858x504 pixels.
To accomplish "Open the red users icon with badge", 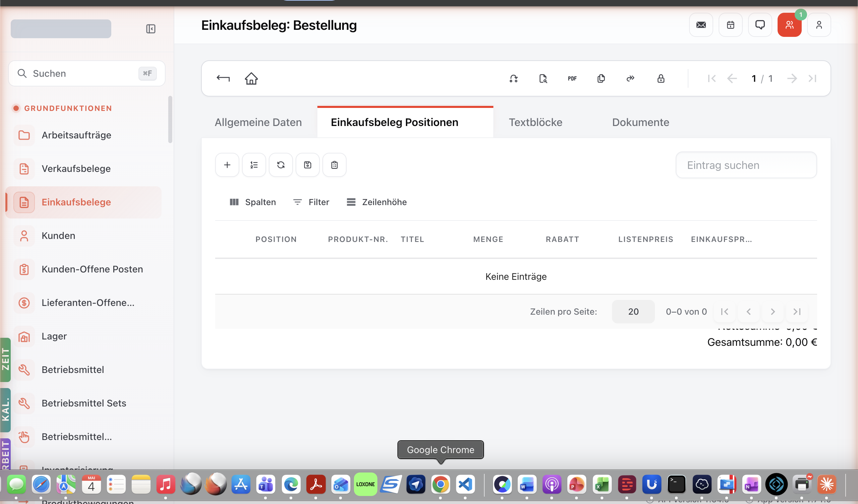I will click(789, 25).
